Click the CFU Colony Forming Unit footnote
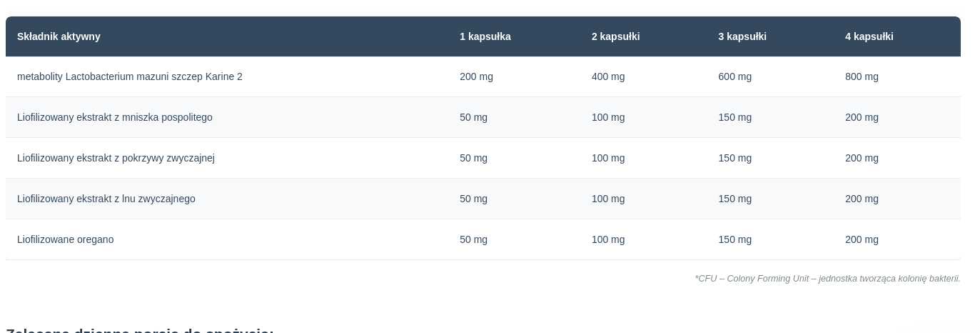980x333 pixels. [x=827, y=279]
